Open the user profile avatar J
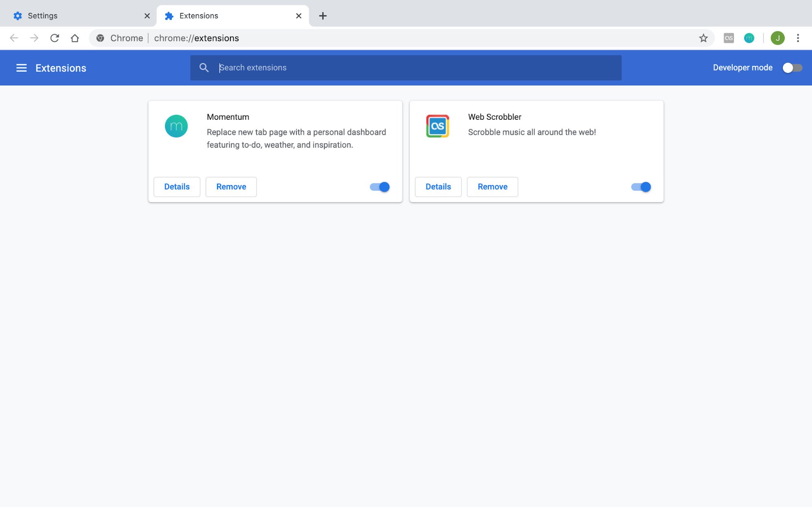This screenshot has width=812, height=507. (x=777, y=38)
